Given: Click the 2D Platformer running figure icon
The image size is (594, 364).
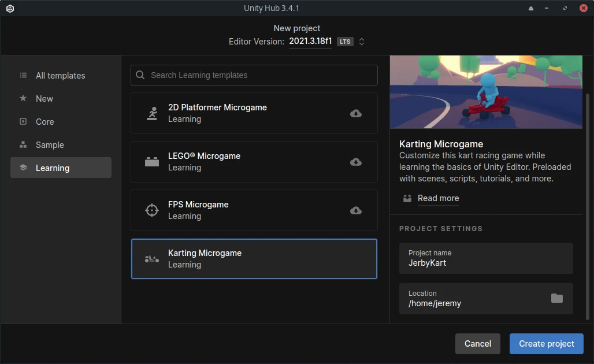Looking at the screenshot, I should 152,113.
